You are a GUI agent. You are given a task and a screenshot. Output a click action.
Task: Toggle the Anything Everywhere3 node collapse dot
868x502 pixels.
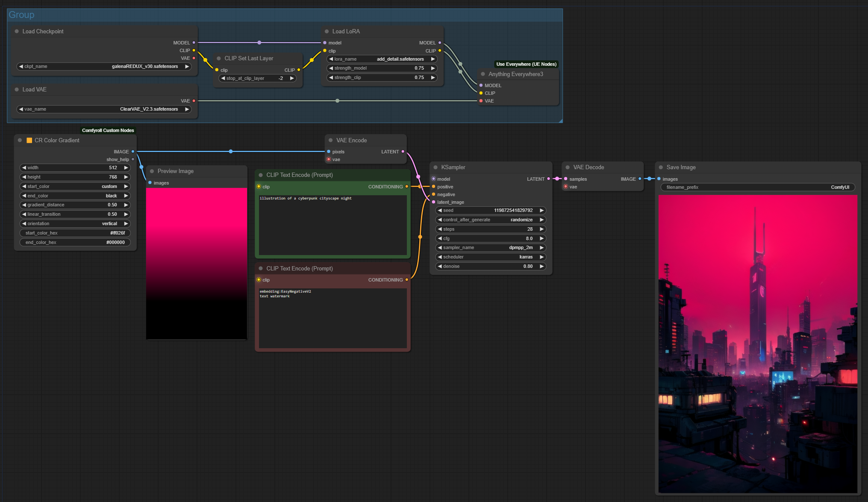point(483,74)
